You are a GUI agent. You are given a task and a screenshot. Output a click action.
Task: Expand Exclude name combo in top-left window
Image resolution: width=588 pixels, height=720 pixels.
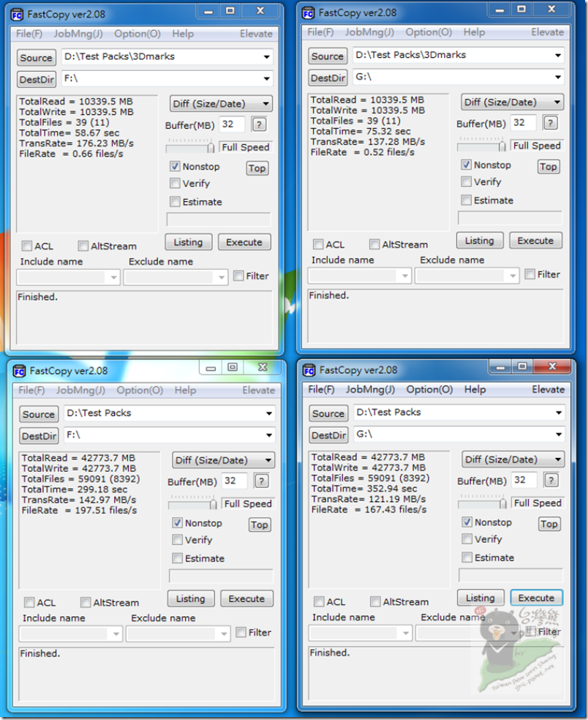click(x=222, y=277)
